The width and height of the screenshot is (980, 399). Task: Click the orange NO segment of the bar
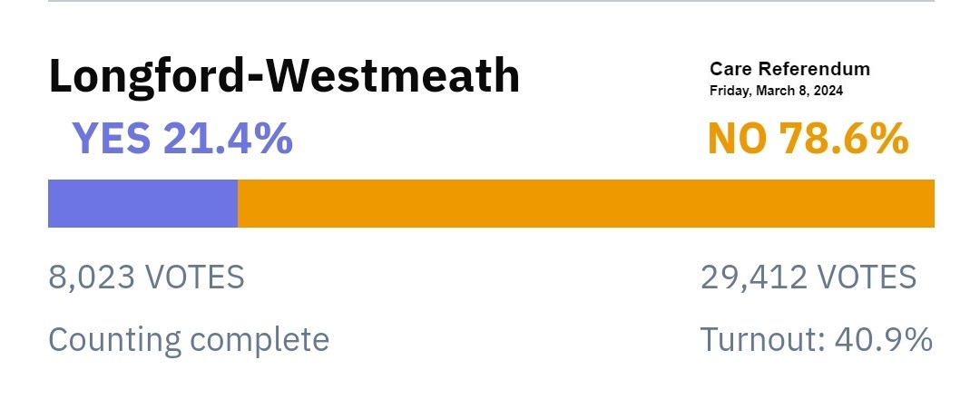(585, 203)
